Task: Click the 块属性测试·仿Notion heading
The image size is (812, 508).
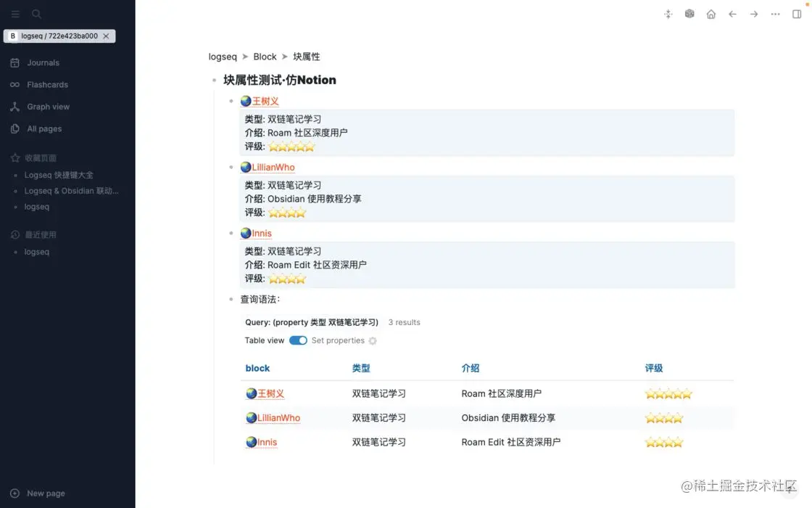Action: tap(280, 81)
